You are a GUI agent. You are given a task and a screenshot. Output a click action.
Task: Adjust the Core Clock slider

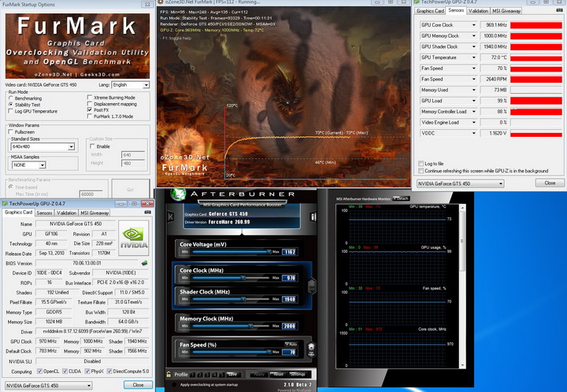coord(232,278)
